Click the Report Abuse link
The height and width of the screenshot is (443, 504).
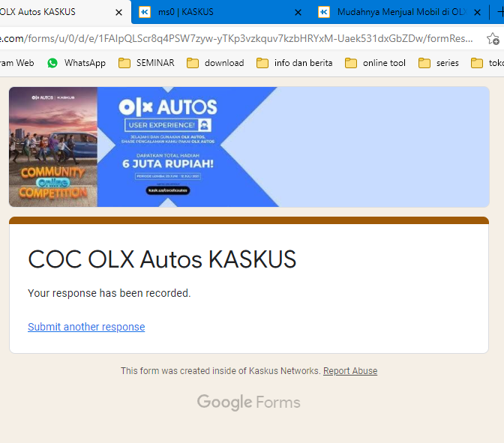tap(350, 371)
